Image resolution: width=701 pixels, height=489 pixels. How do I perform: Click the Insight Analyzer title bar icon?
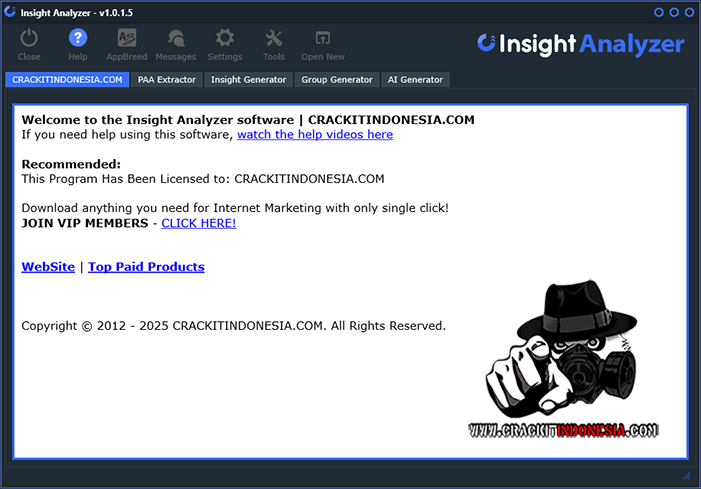[10, 12]
